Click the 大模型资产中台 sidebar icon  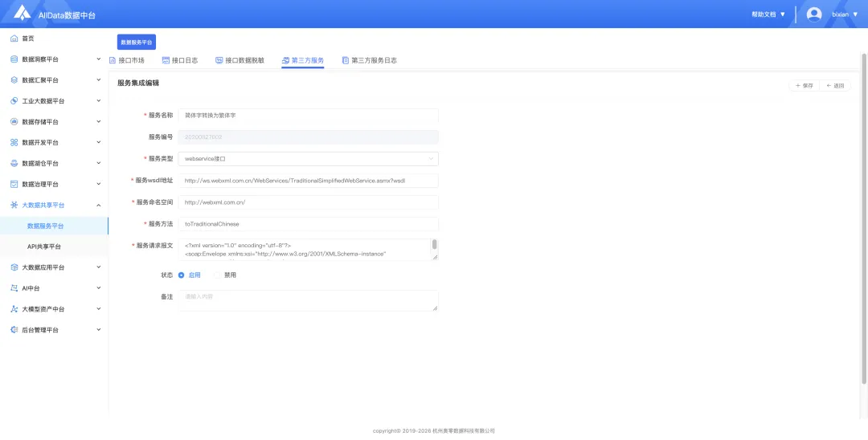coord(14,309)
